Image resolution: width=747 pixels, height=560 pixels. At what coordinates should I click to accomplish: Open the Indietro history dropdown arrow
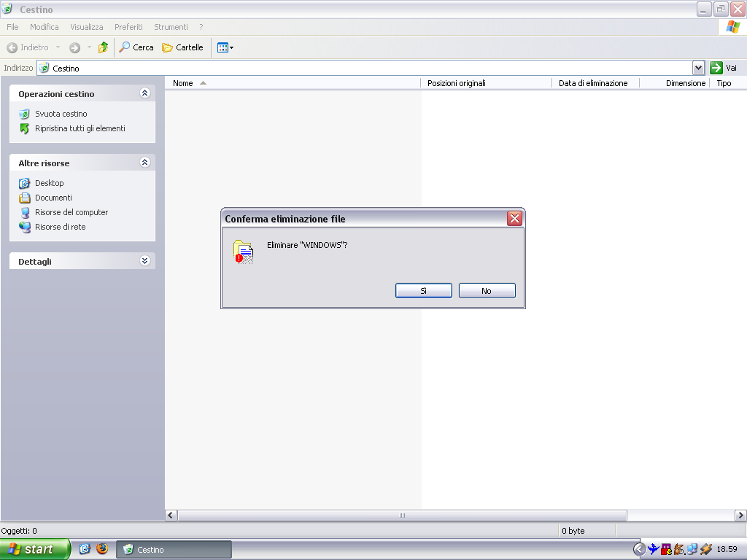tap(58, 47)
